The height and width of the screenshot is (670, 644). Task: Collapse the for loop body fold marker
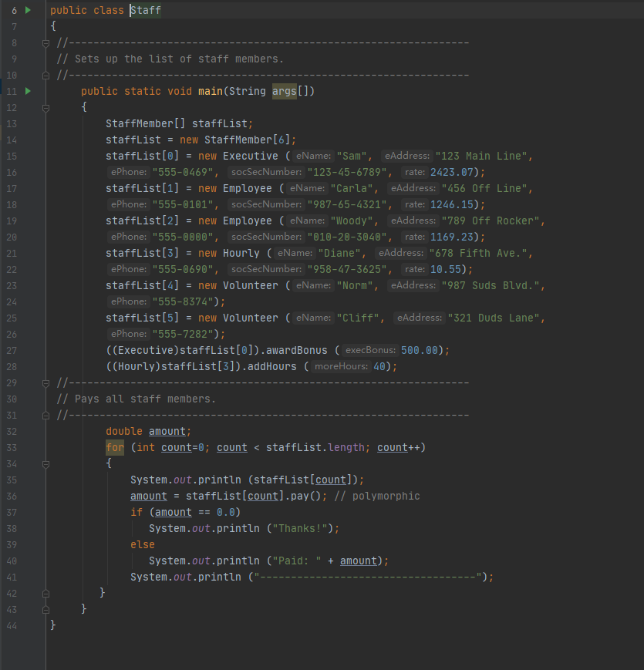point(46,463)
